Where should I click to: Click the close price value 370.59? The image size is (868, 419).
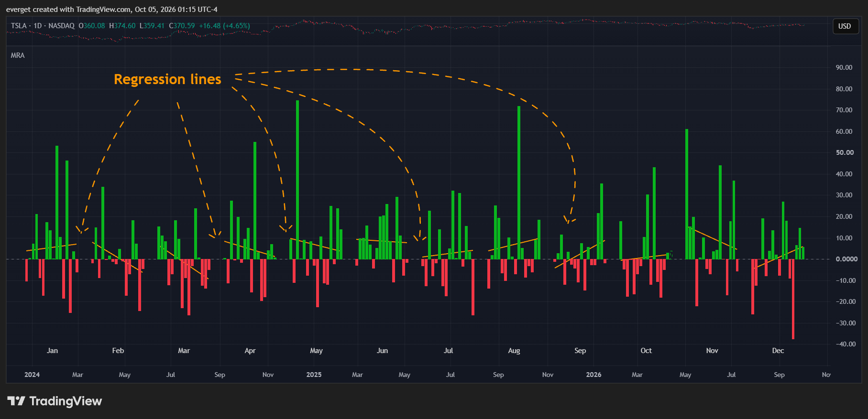(x=184, y=26)
